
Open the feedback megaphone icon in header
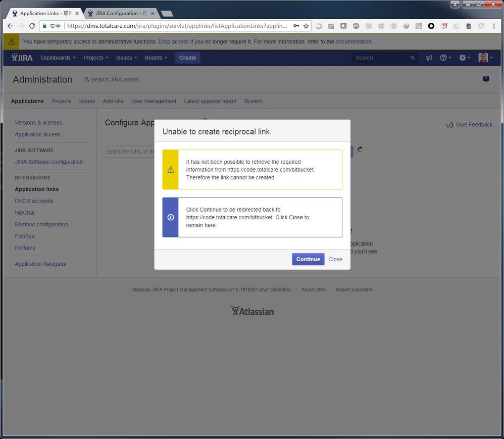click(429, 58)
